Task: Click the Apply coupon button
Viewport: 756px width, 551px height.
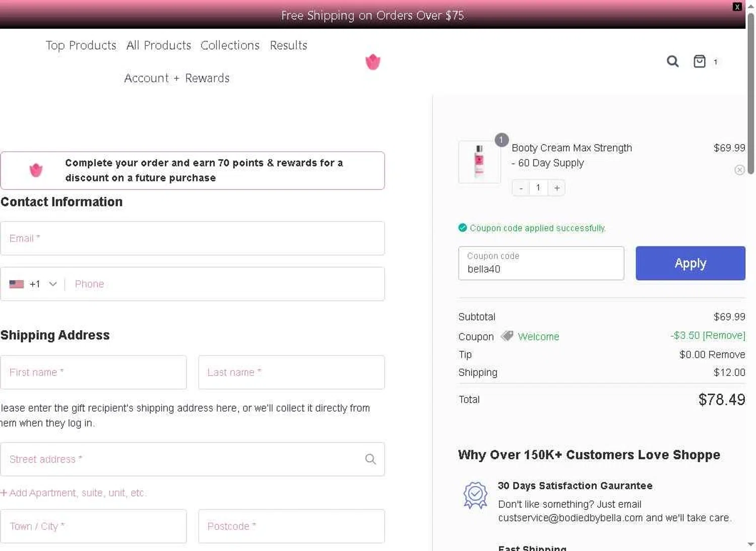Action: [690, 263]
